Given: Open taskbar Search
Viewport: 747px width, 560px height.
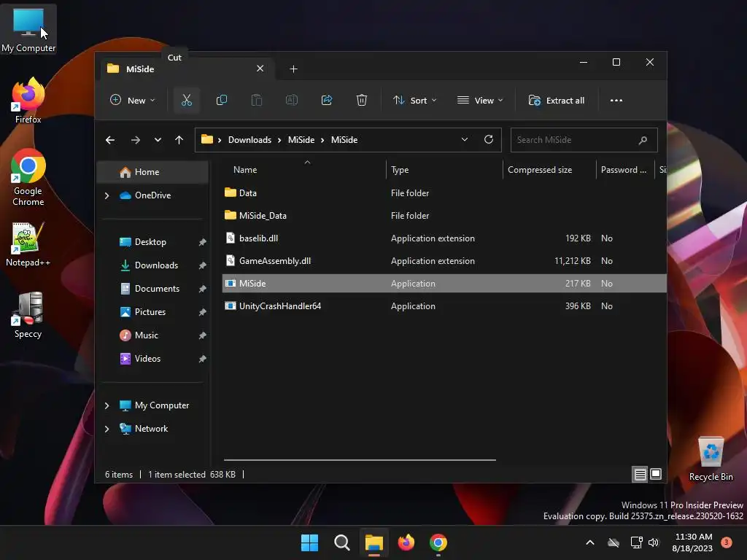Looking at the screenshot, I should 341,542.
